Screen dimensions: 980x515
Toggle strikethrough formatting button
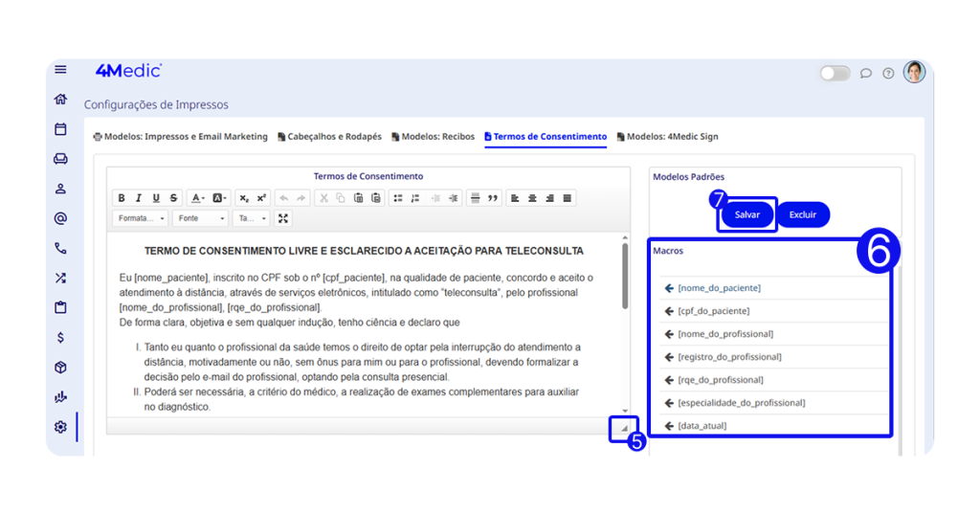pos(173,198)
